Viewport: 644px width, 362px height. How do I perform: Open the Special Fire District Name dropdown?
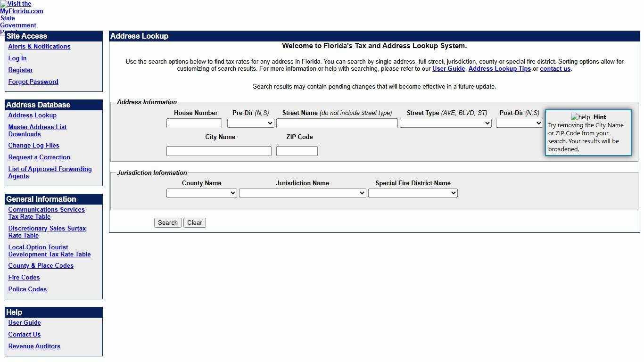point(413,193)
